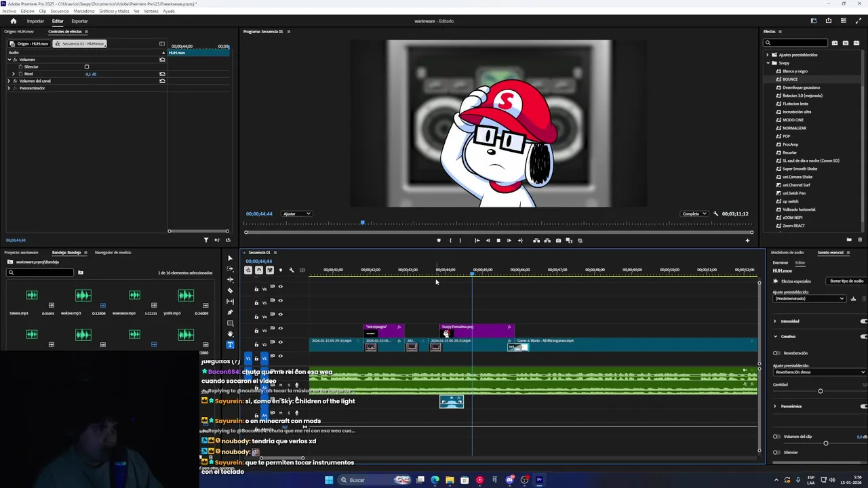Toggle Linked Selection in timeline header

[270, 270]
